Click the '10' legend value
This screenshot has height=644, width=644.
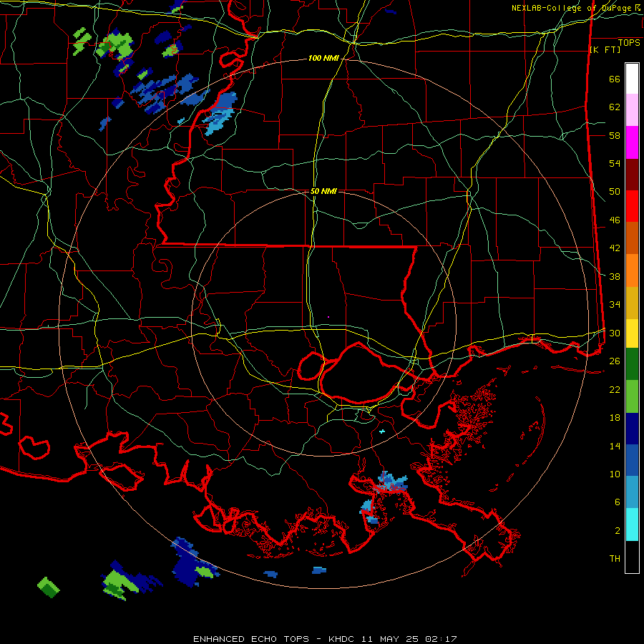615,474
